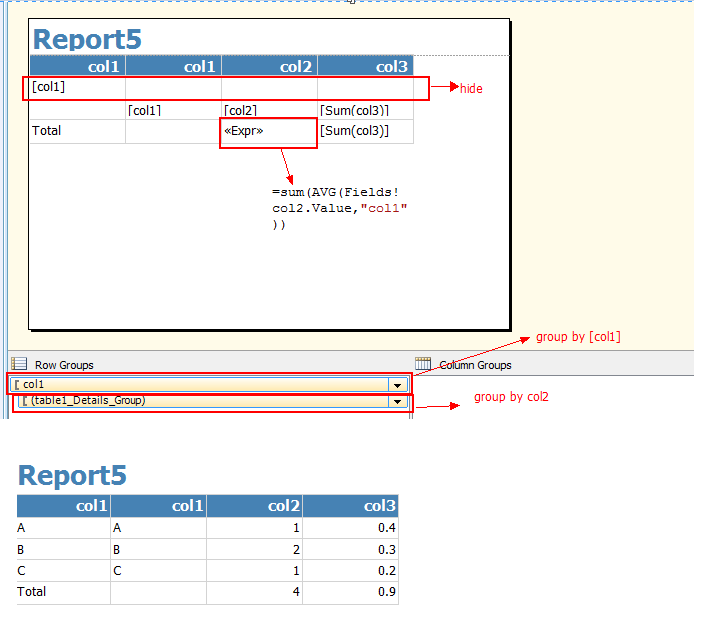711x627 pixels.
Task: Click value 0.2 in preview row C
Action: [386, 570]
